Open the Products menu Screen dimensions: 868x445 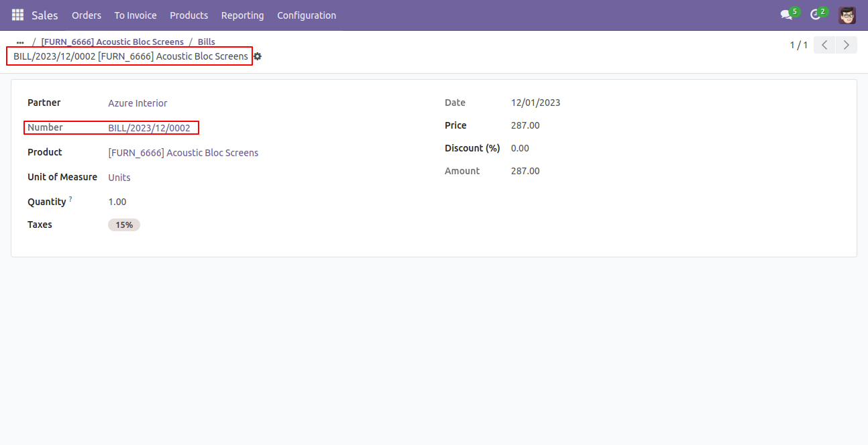(x=189, y=15)
